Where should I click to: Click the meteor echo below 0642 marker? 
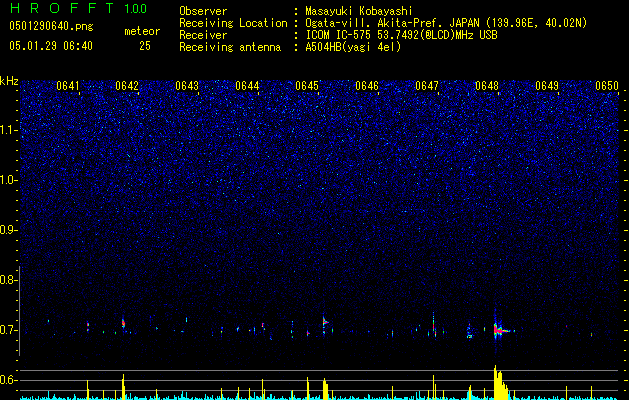(124, 323)
